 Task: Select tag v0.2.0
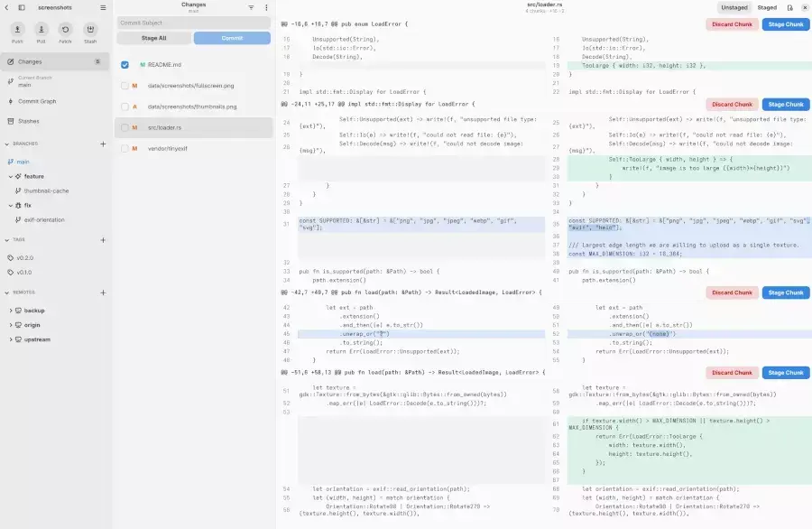click(24, 257)
